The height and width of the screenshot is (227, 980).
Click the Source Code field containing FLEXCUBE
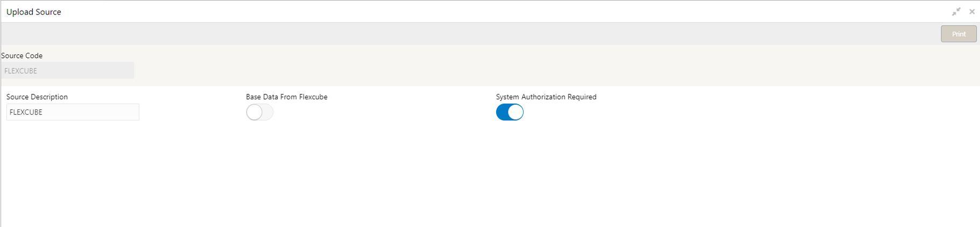tap(67, 71)
